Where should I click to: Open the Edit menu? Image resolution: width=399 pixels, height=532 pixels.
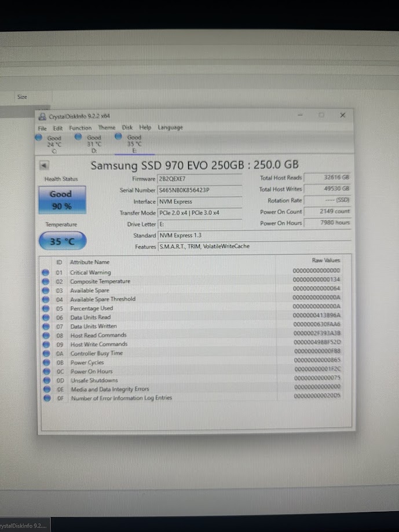[58, 129]
